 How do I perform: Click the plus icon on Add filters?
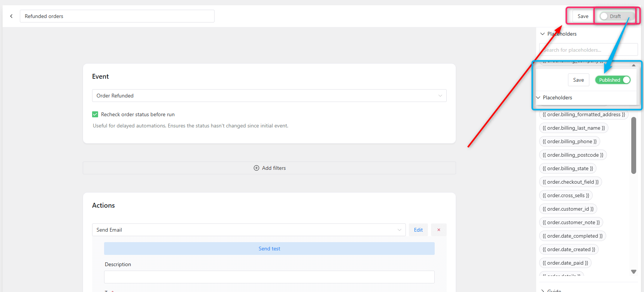tap(256, 168)
